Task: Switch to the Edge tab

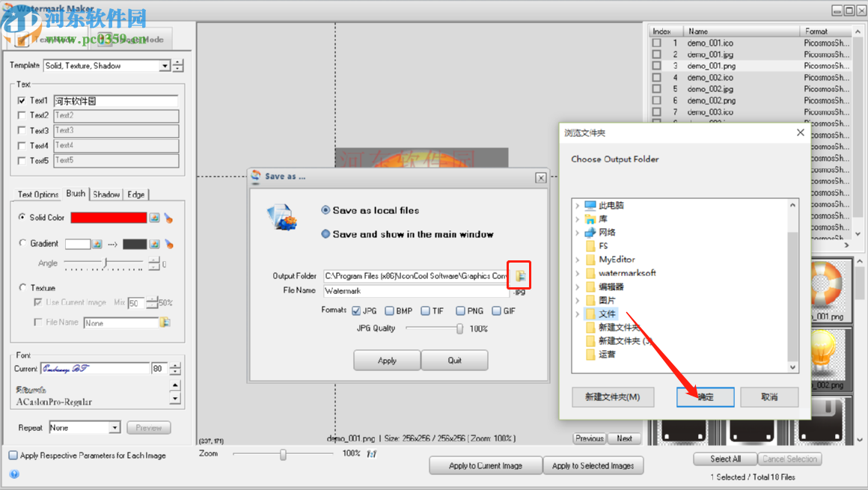Action: pos(136,195)
